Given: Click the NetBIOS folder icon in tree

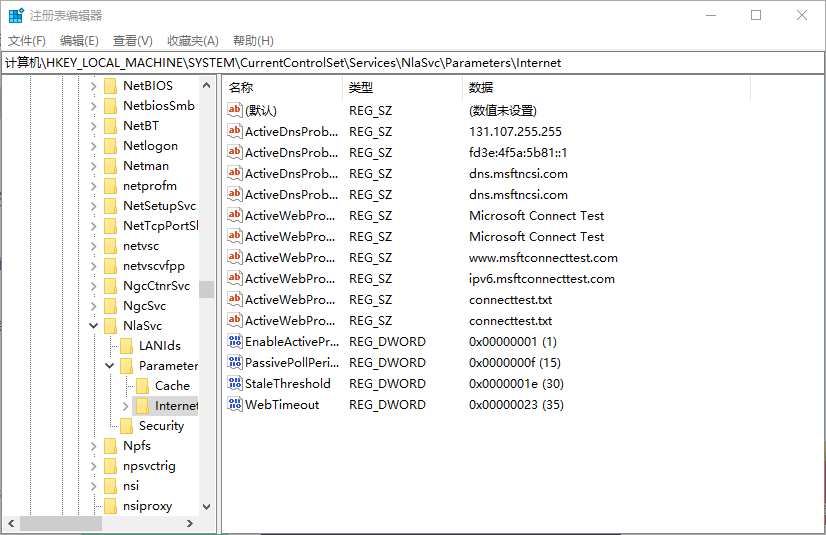Looking at the screenshot, I should pyautogui.click(x=110, y=86).
